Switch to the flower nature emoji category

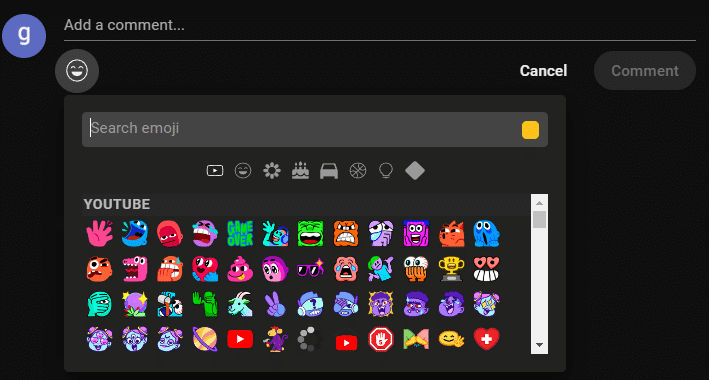(272, 171)
